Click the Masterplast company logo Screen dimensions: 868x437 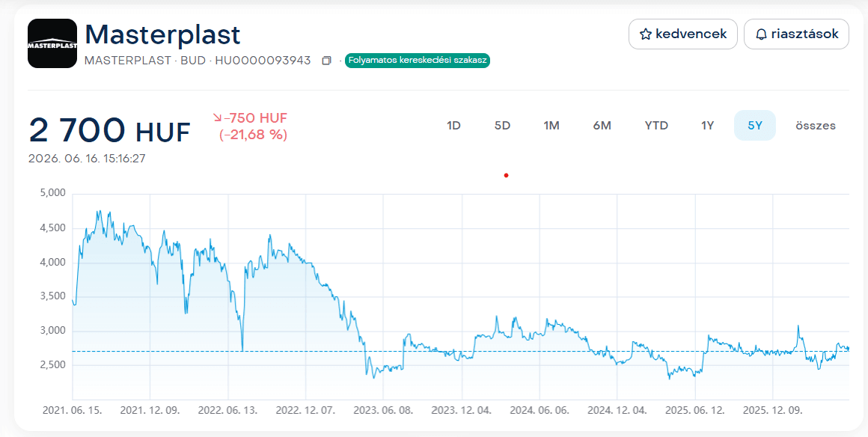coord(52,43)
